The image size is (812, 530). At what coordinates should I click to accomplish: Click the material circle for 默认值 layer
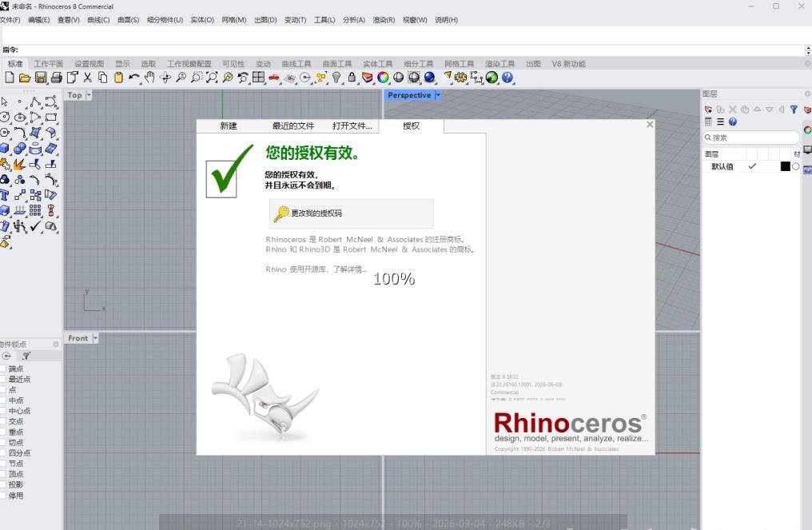tap(795, 166)
